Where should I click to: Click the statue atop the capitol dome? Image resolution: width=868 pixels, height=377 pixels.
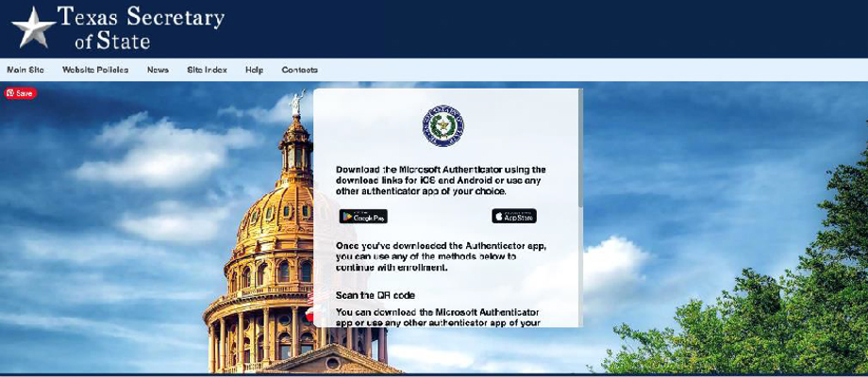pyautogui.click(x=296, y=103)
